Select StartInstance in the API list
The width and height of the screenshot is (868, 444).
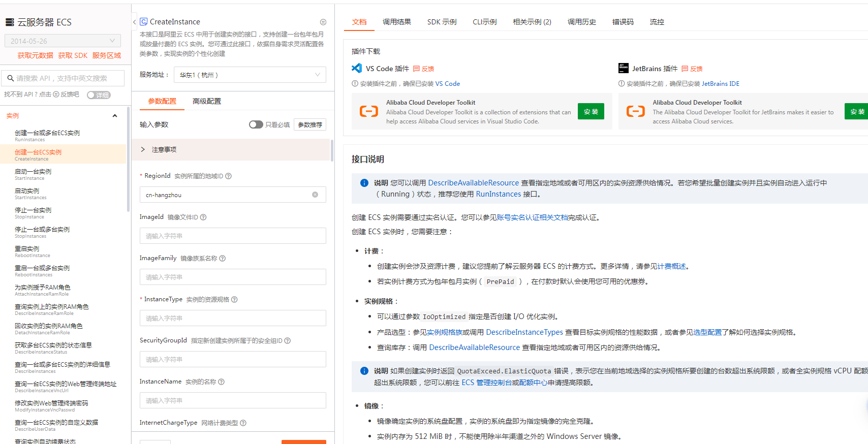click(63, 174)
